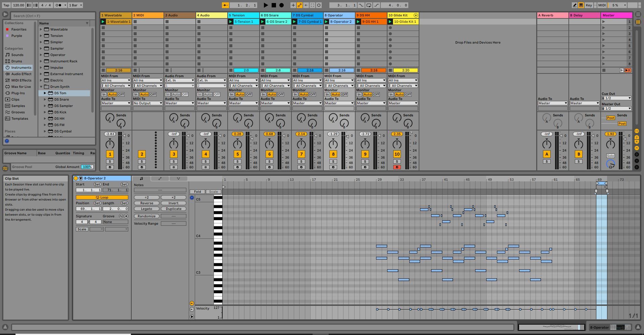Click the Reverse notes button
This screenshot has width=644, height=335.
click(x=147, y=203)
